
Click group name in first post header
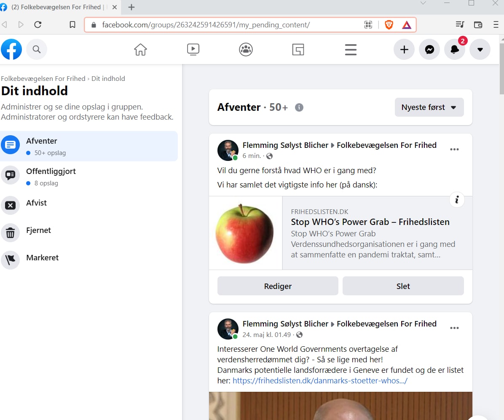(386, 145)
